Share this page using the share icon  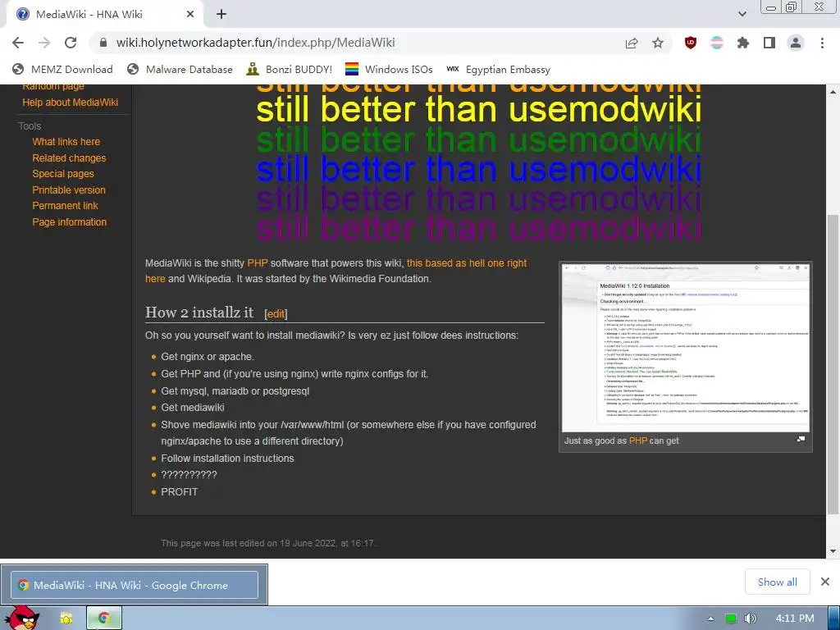[632, 43]
